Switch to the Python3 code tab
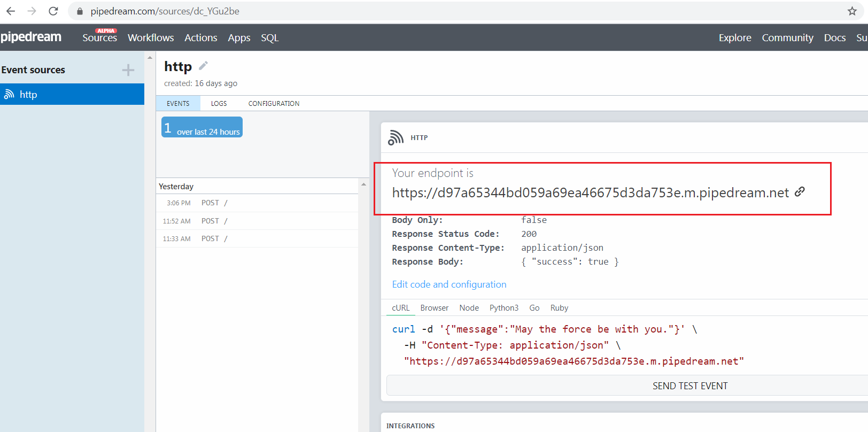Image resolution: width=868 pixels, height=432 pixels. (x=503, y=308)
